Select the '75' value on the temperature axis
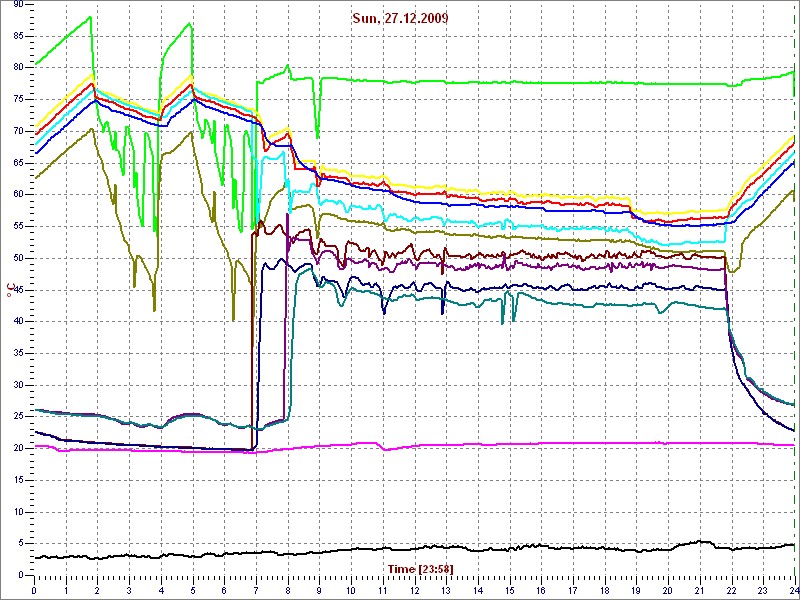This screenshot has height=600, width=800. click(x=18, y=99)
